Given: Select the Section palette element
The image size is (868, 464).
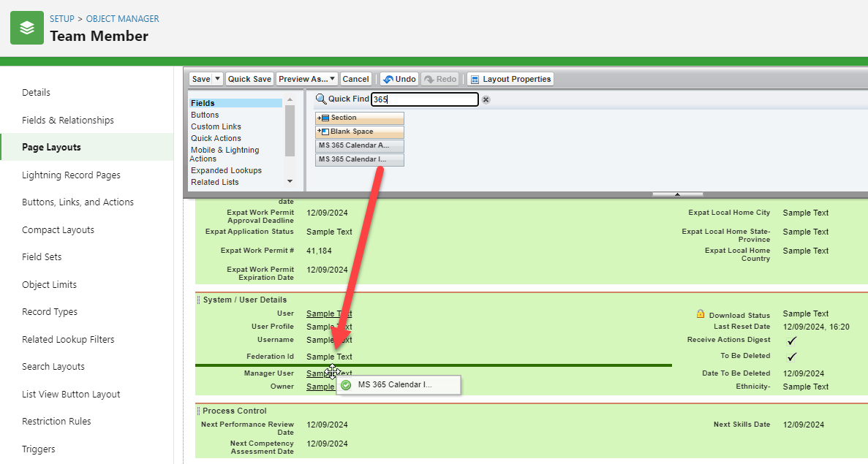Looking at the screenshot, I should coord(359,118).
